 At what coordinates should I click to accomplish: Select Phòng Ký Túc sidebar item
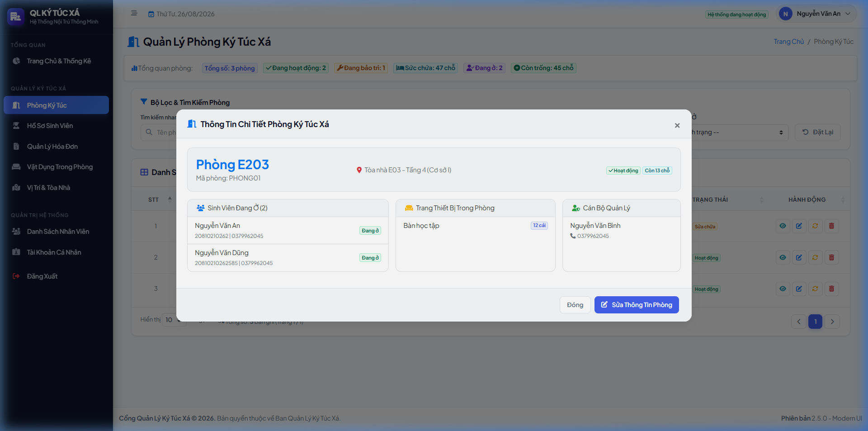pos(56,105)
